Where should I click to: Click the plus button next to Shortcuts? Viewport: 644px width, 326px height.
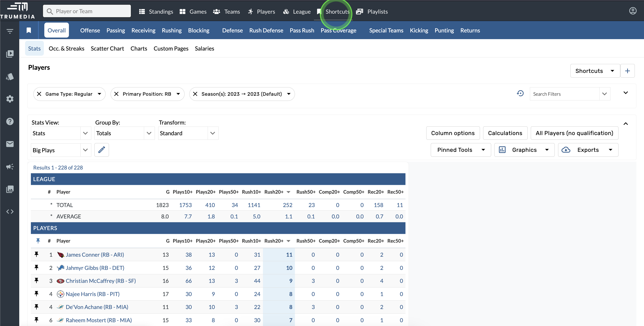pyautogui.click(x=627, y=71)
